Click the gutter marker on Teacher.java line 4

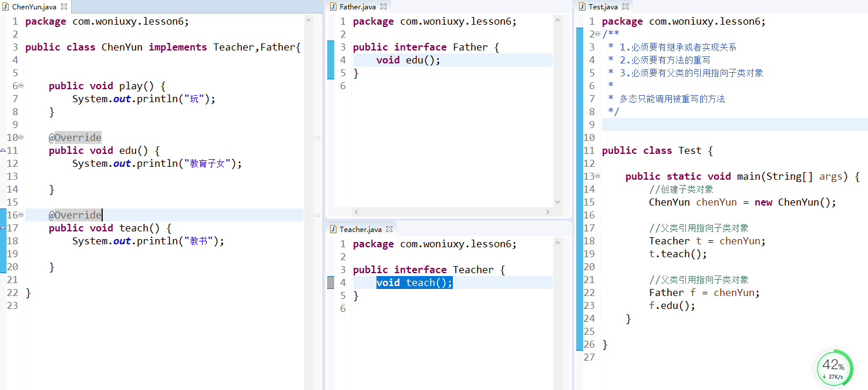[331, 283]
